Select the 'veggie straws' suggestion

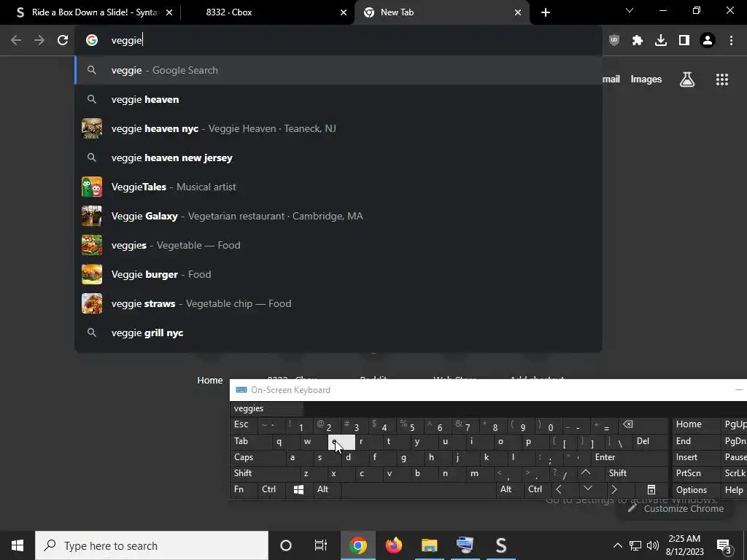[x=338, y=303]
